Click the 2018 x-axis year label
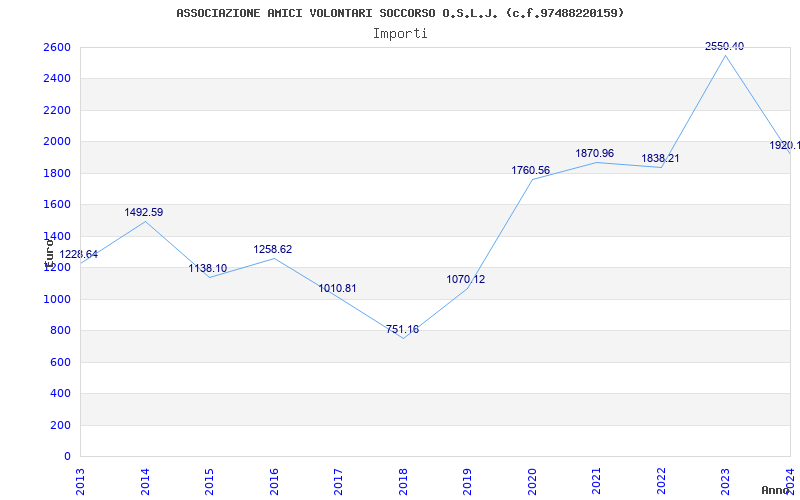Image resolution: width=800 pixels, height=500 pixels. pos(403,481)
